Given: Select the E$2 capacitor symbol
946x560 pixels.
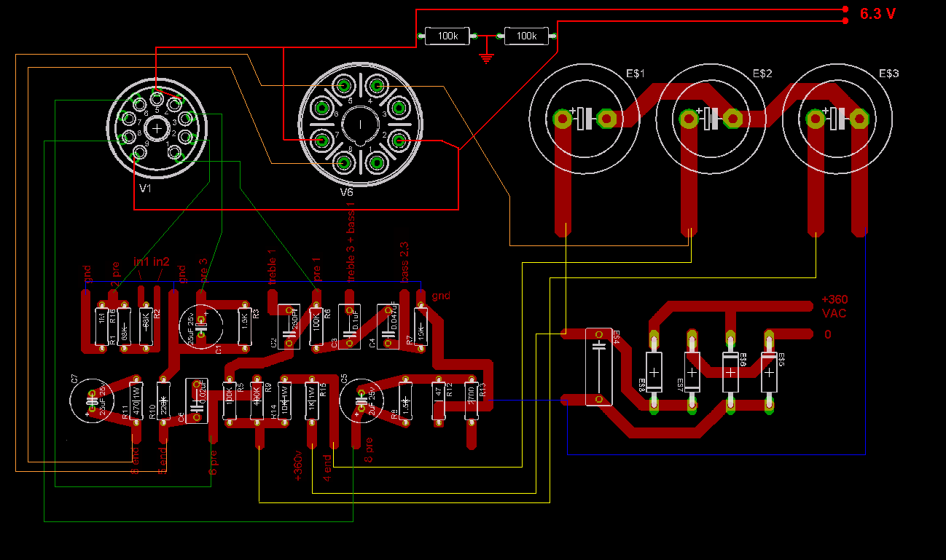Looking at the screenshot, I should (x=710, y=118).
